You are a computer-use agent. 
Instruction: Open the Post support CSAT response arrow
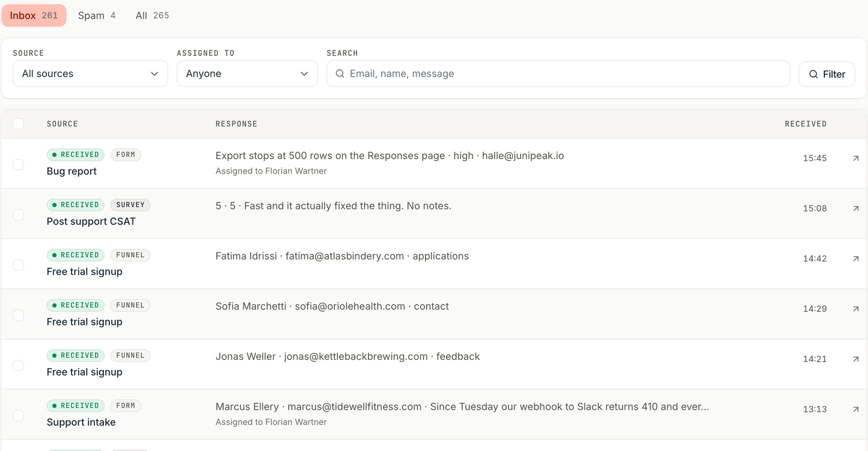click(856, 208)
